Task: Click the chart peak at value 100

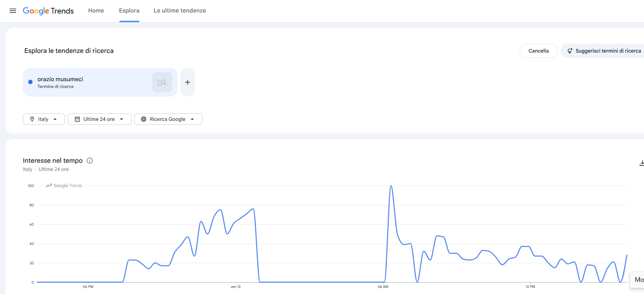Action: [391, 186]
